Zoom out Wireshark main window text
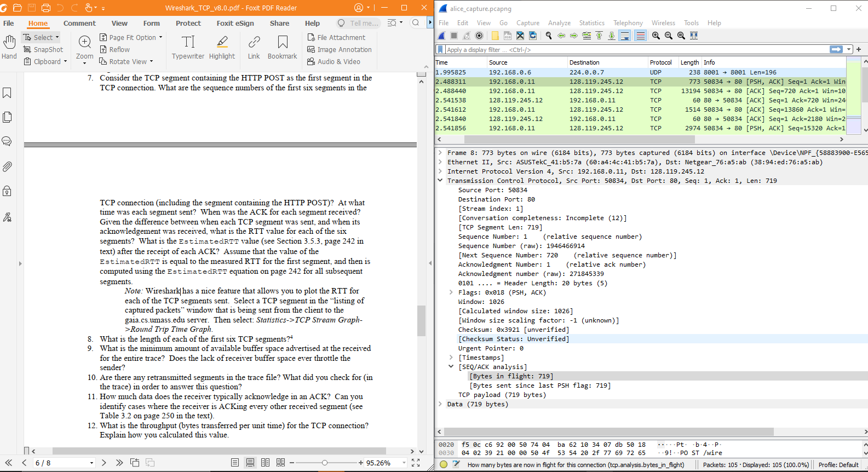The height and width of the screenshot is (472, 868). [669, 36]
